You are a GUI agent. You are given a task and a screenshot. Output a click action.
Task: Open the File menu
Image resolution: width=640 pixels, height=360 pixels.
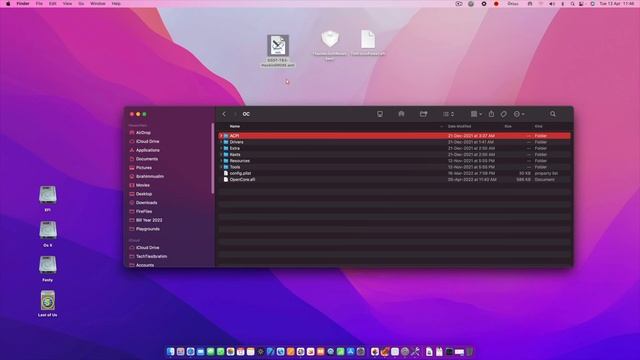[39, 4]
